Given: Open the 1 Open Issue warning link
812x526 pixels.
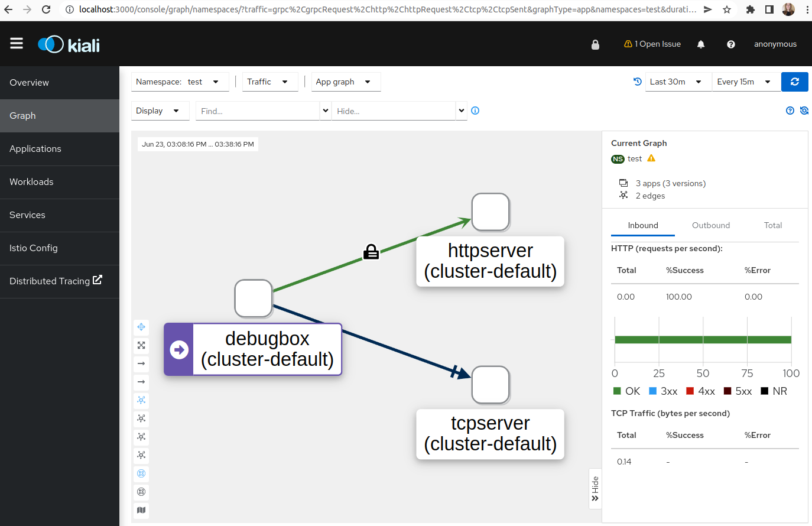Looking at the screenshot, I should tap(652, 44).
